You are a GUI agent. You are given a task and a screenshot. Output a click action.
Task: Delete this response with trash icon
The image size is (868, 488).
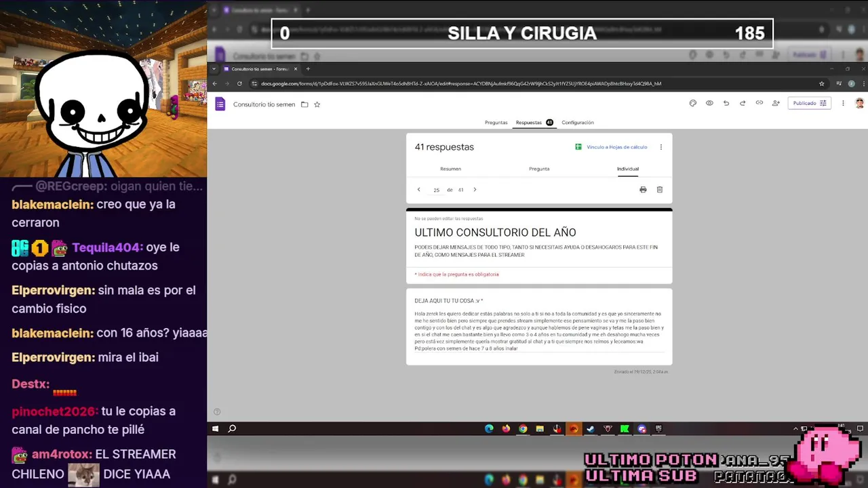[x=659, y=190]
